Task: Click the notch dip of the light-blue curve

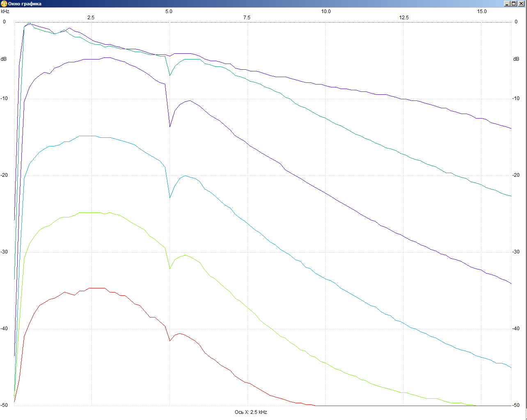Action: (170, 198)
